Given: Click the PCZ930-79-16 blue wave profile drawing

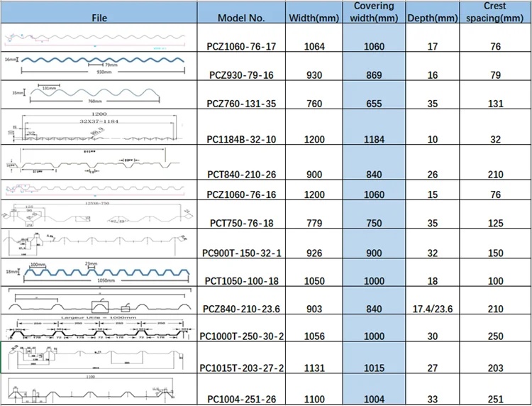Looking at the screenshot, I should coord(98,65).
